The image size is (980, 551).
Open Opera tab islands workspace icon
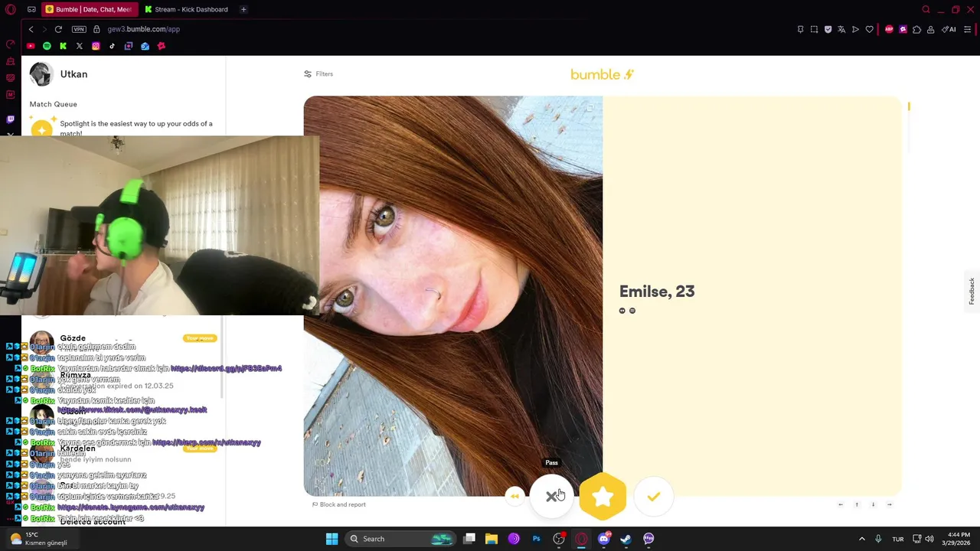point(31,9)
